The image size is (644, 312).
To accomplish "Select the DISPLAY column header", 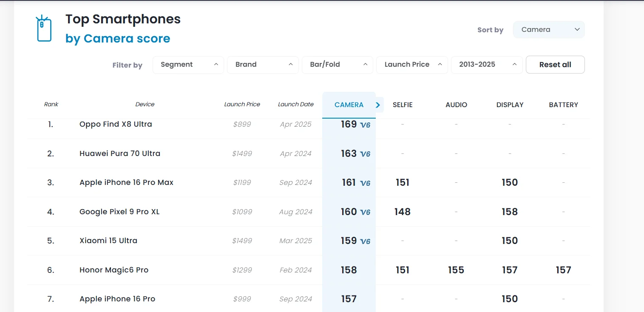I will tap(510, 105).
